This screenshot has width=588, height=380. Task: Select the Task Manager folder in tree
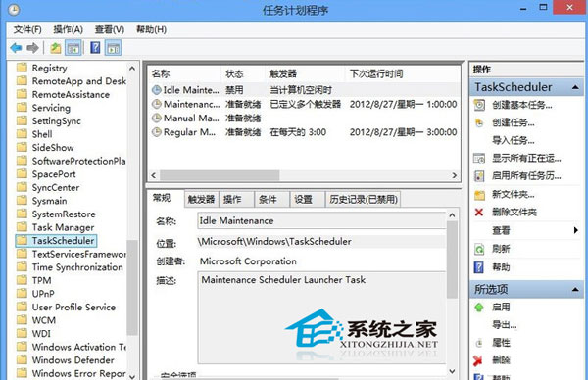(x=56, y=227)
